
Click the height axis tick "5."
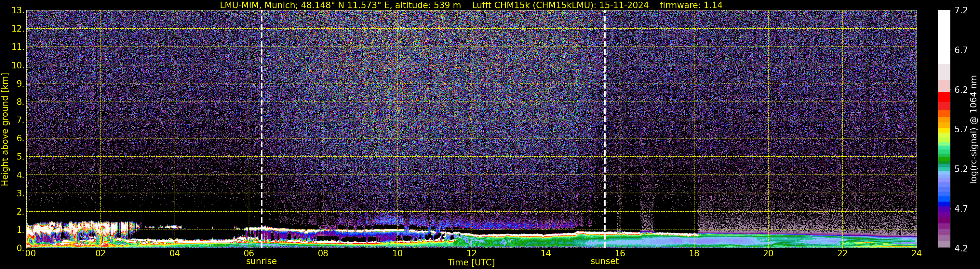tap(20, 157)
